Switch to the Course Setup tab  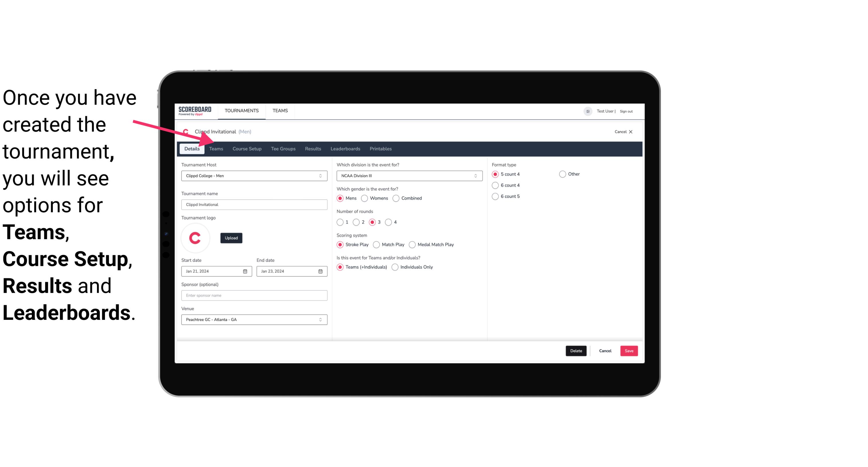click(247, 148)
